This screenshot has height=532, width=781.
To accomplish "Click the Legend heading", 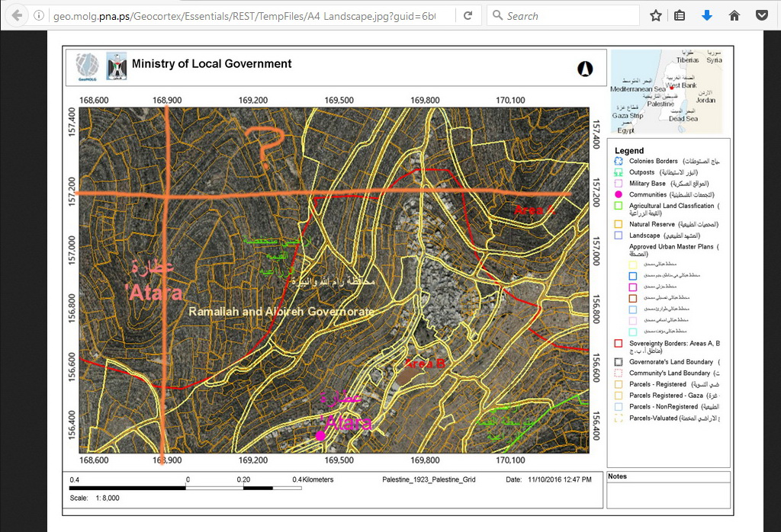I will point(629,151).
